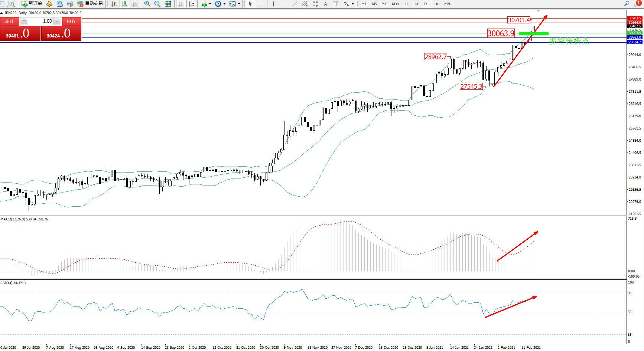Enable chart auto scroll

(x=181, y=4)
